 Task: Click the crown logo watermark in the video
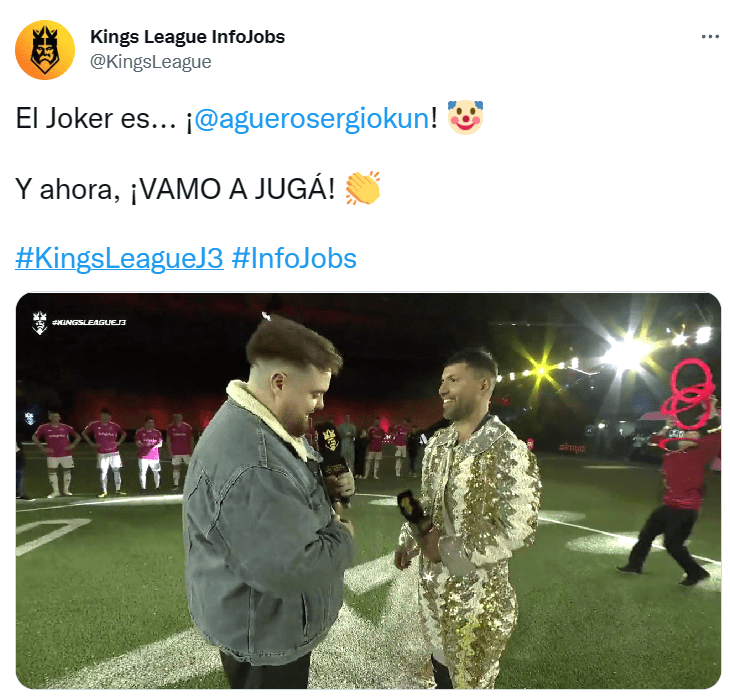pyautogui.click(x=41, y=323)
